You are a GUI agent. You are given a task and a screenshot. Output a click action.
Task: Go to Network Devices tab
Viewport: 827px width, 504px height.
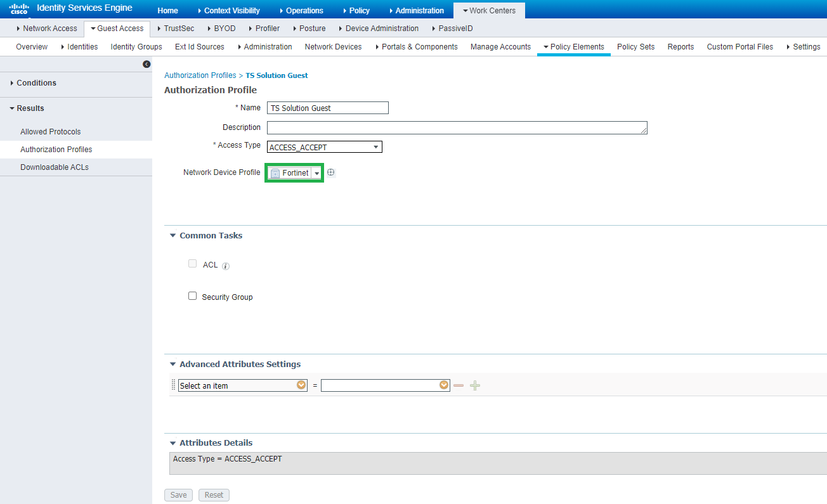pos(333,47)
